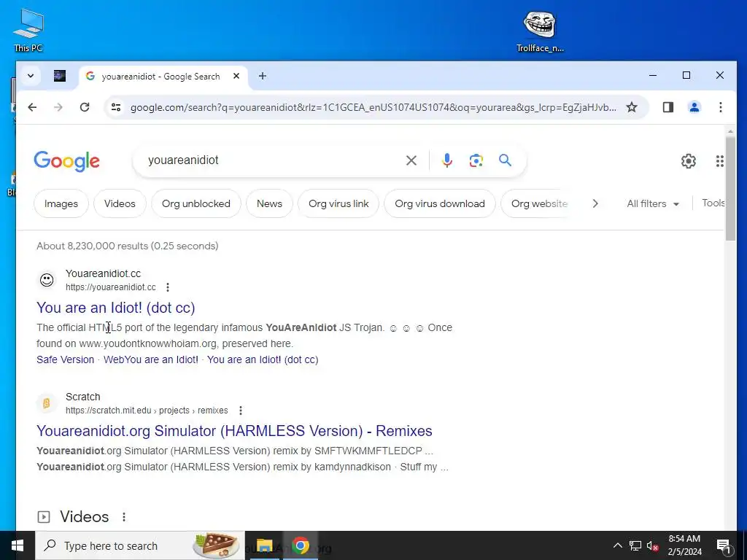Select the This PC desktop icon

28,30
